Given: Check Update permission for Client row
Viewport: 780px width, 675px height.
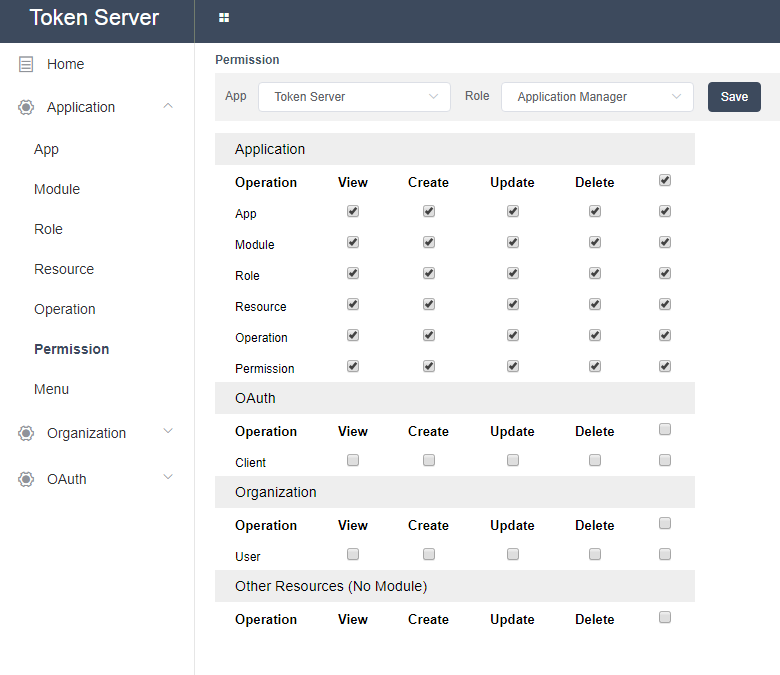Looking at the screenshot, I should coord(513,460).
